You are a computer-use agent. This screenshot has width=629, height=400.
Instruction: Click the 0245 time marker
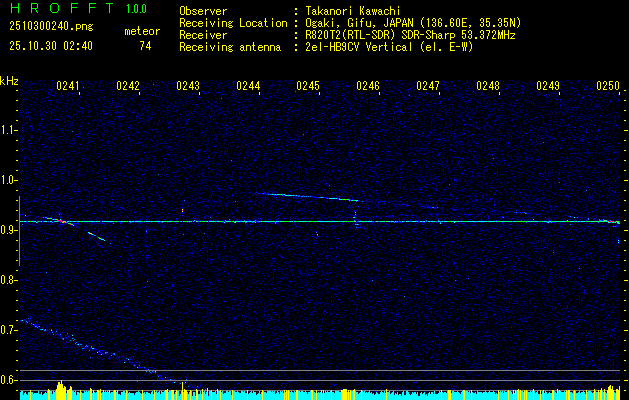[308, 87]
